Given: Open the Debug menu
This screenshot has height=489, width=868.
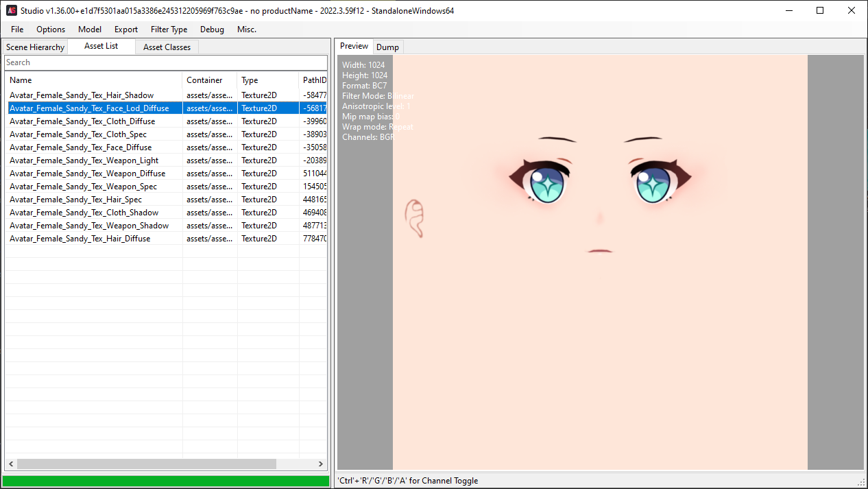Looking at the screenshot, I should [212, 29].
